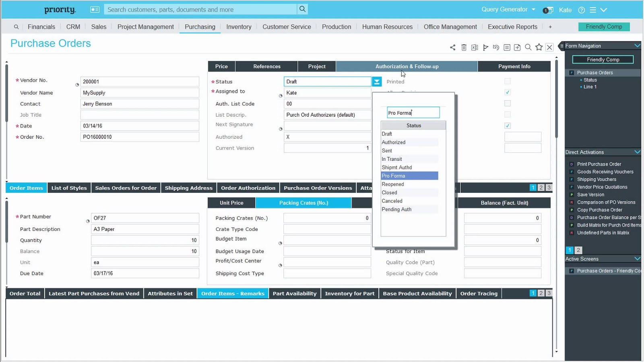Click the Form Navigation panel handle icon
This screenshot has height=362, width=644.
(x=561, y=46)
